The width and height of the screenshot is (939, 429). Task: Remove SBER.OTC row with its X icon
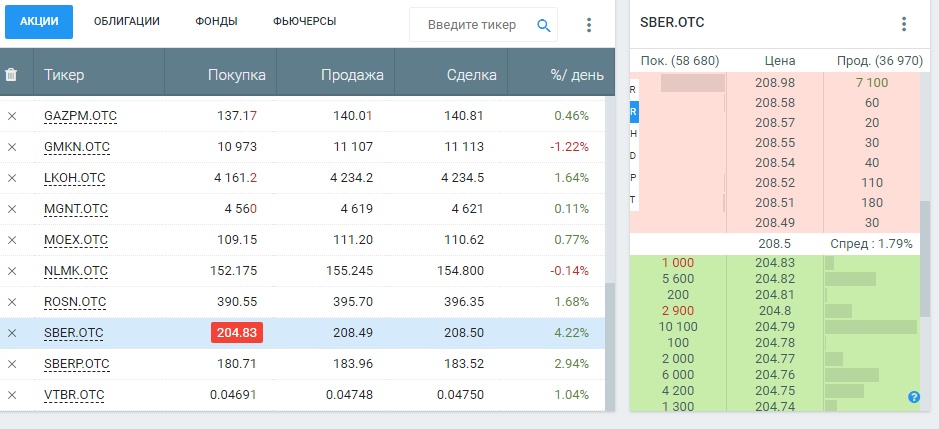12,333
